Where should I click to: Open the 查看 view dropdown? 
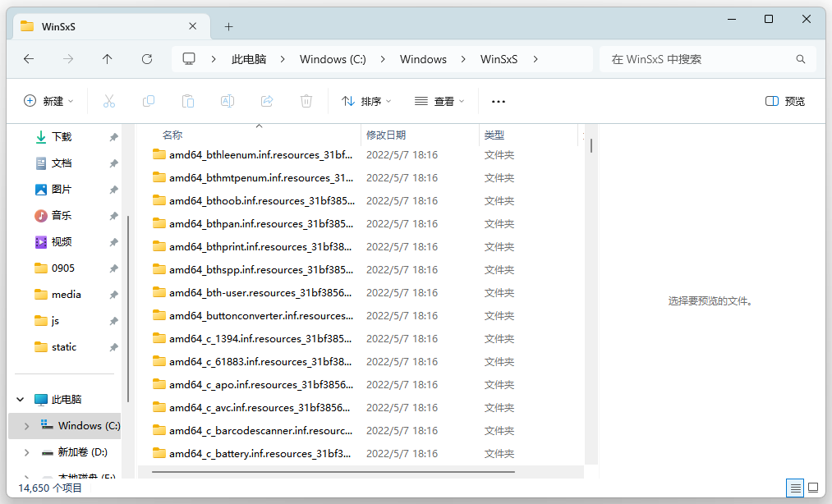(439, 101)
